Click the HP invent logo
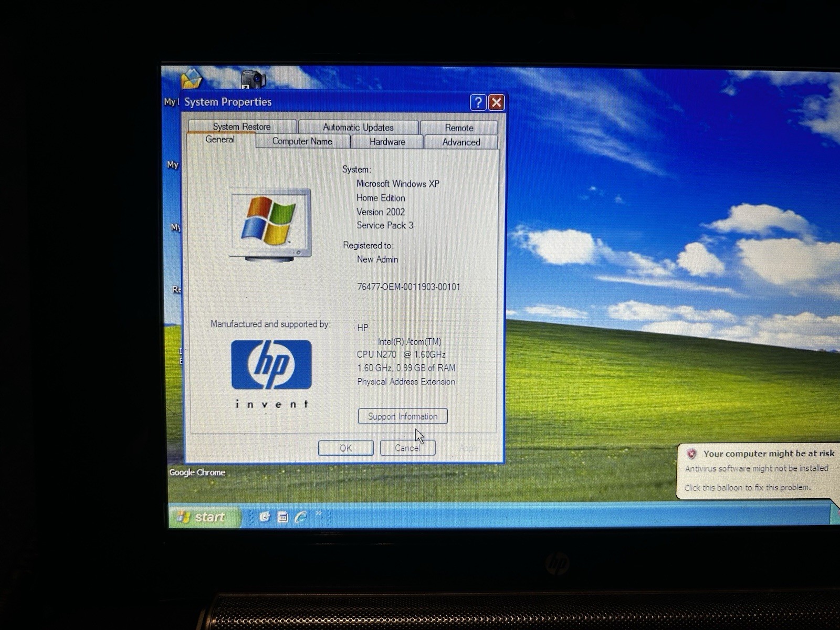Image resolution: width=840 pixels, height=630 pixels. pos(271,374)
